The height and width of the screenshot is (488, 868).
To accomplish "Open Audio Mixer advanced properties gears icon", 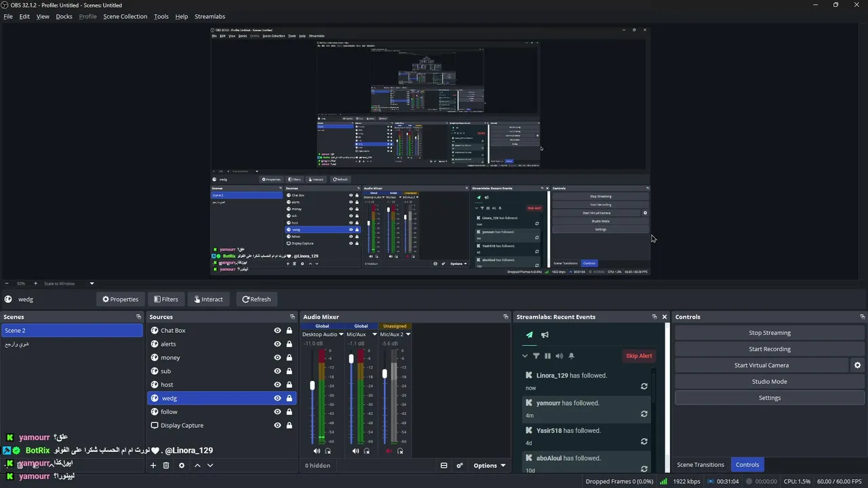I will (x=460, y=466).
